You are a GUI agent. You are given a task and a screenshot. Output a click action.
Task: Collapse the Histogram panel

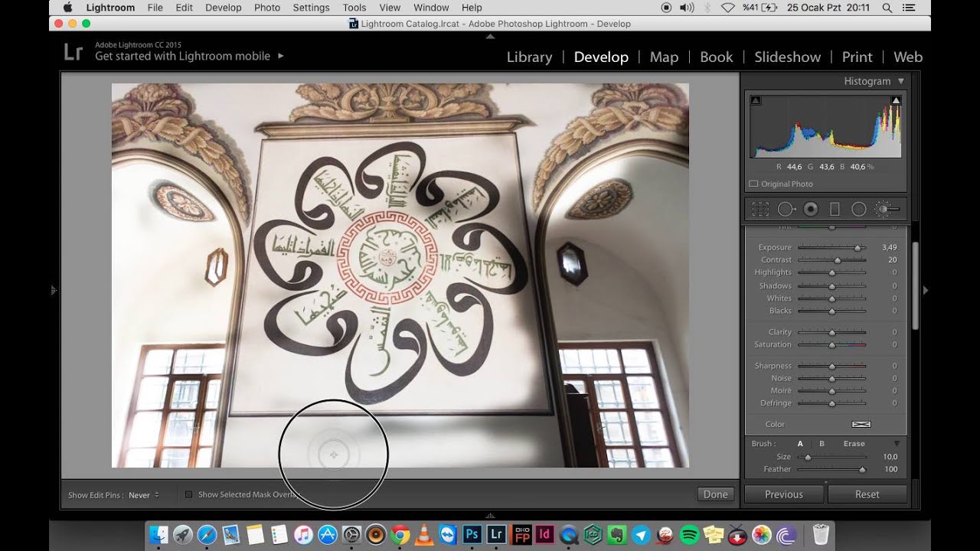click(900, 81)
